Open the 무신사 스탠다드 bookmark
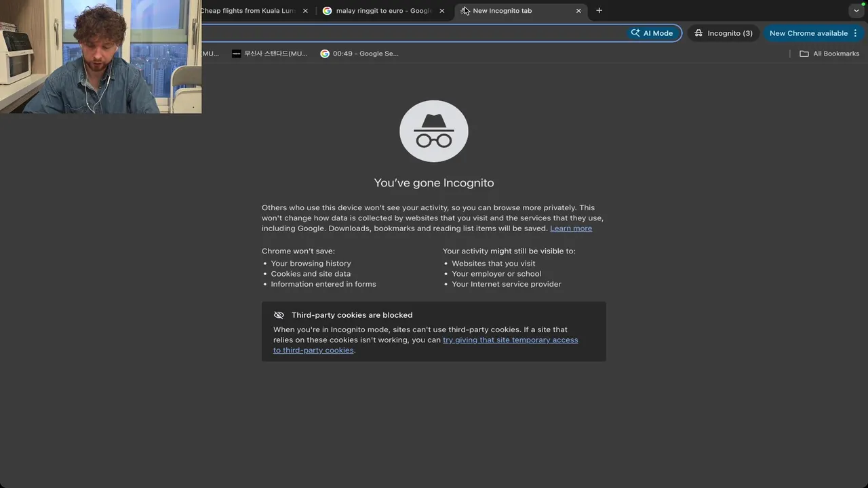 [269, 54]
